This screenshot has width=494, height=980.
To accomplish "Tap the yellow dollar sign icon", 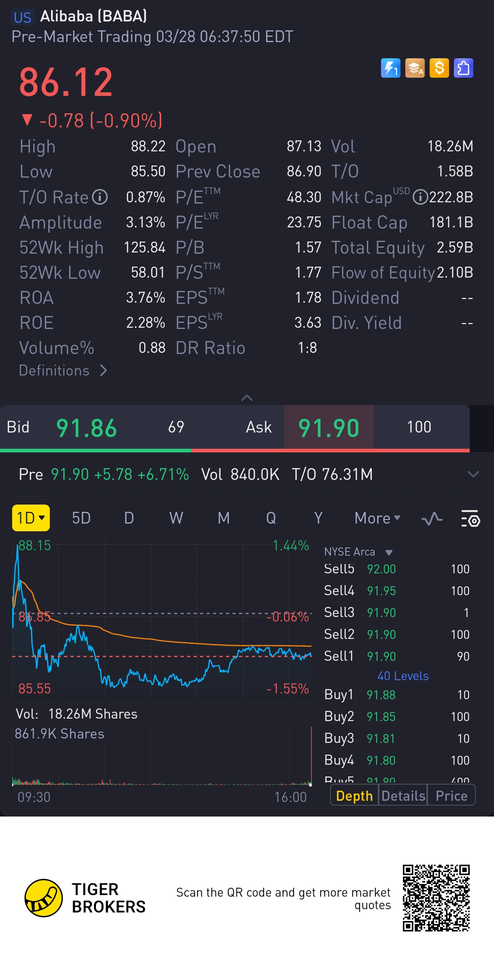I will tap(439, 68).
